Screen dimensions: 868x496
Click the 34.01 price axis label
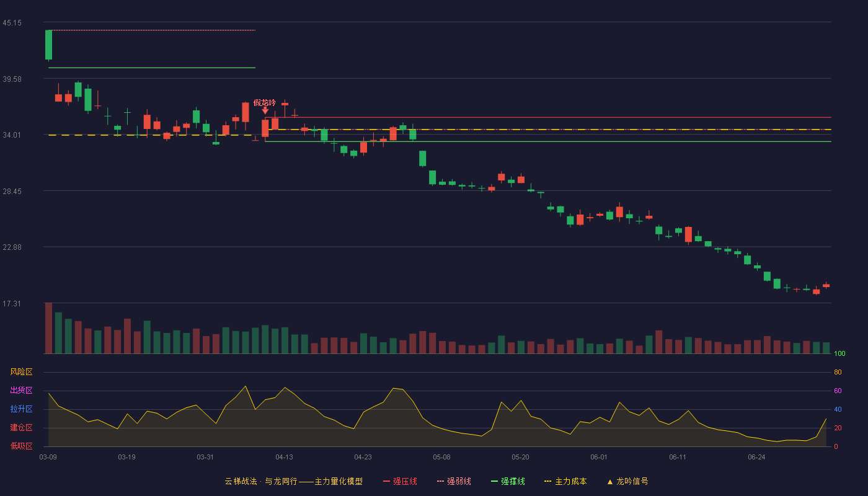12,135
